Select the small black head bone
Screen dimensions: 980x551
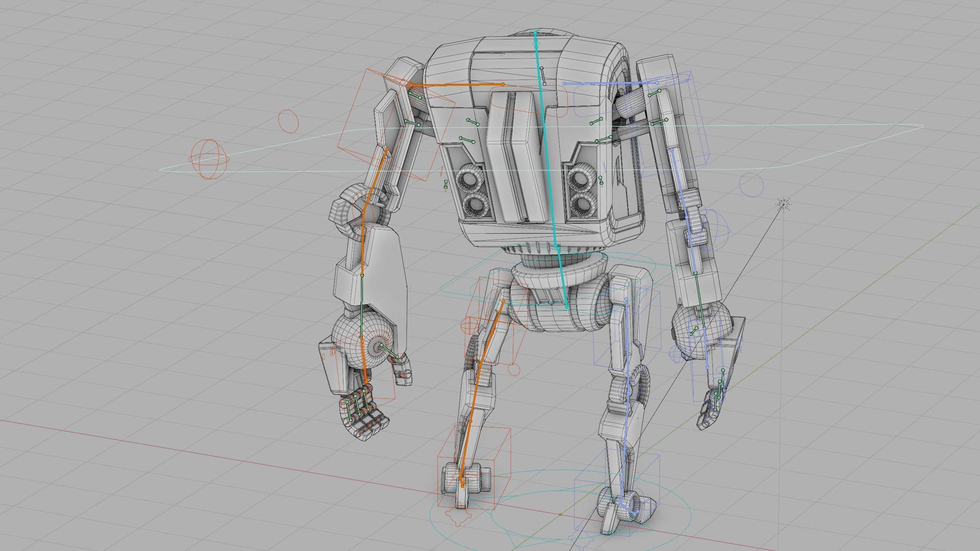click(543, 76)
